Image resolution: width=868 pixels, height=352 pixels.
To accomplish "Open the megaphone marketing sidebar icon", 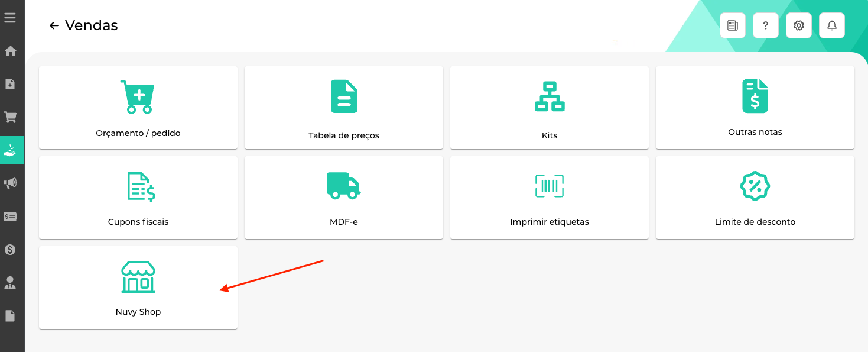I will 10,183.
